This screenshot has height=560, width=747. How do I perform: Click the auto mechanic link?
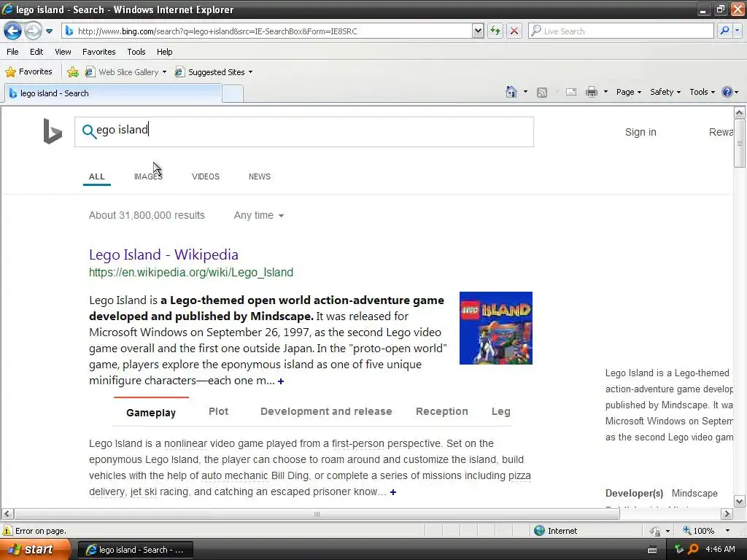[234, 475]
